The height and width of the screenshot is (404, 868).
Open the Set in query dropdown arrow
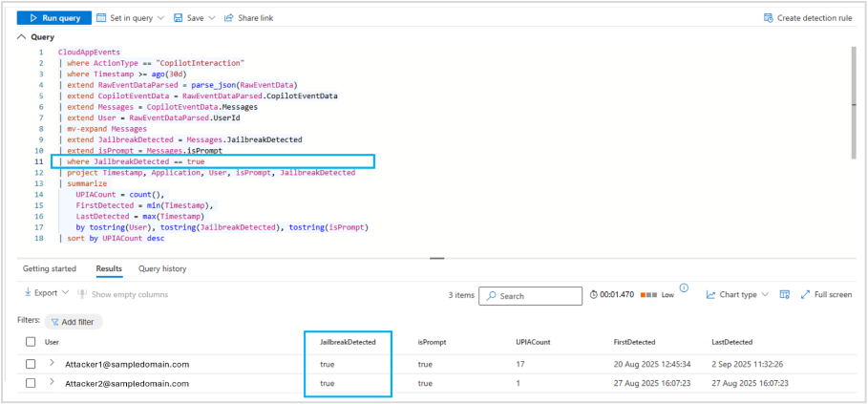pyautogui.click(x=160, y=18)
